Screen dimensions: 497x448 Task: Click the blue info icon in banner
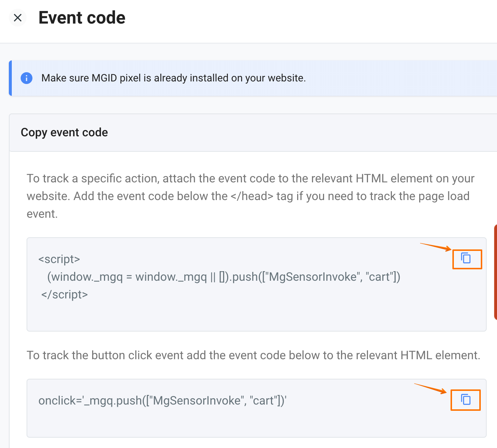(x=27, y=78)
